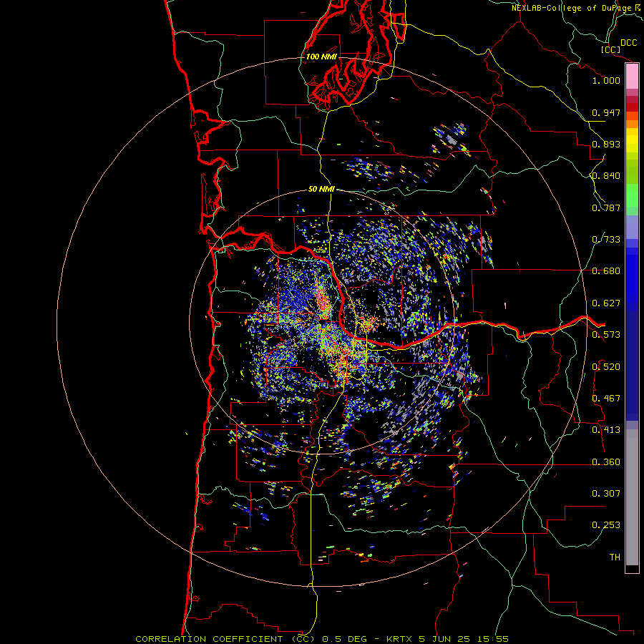Select the 0.520 legend value
The image size is (644, 644).
pos(606,367)
